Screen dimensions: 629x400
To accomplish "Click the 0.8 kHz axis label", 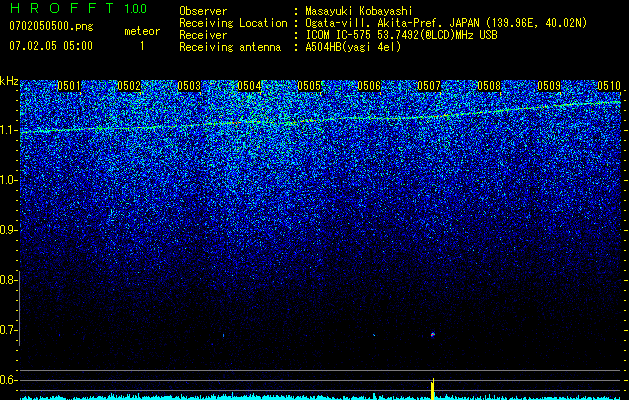I will pyautogui.click(x=8, y=280).
